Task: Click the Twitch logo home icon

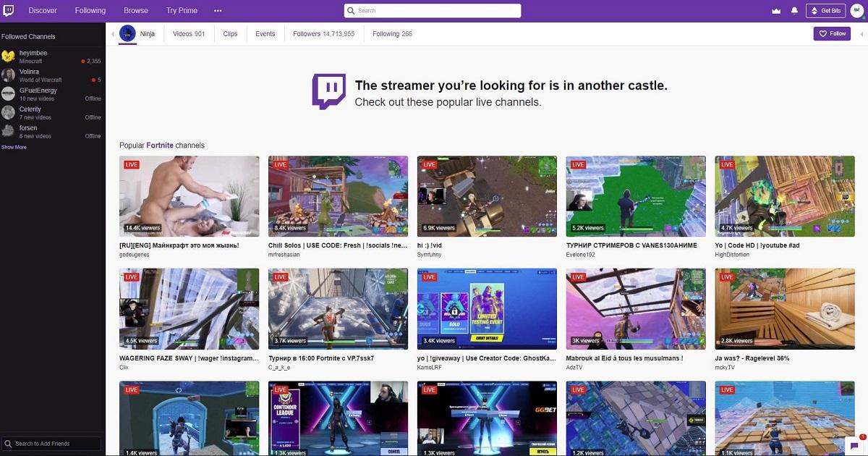Action: (x=9, y=11)
